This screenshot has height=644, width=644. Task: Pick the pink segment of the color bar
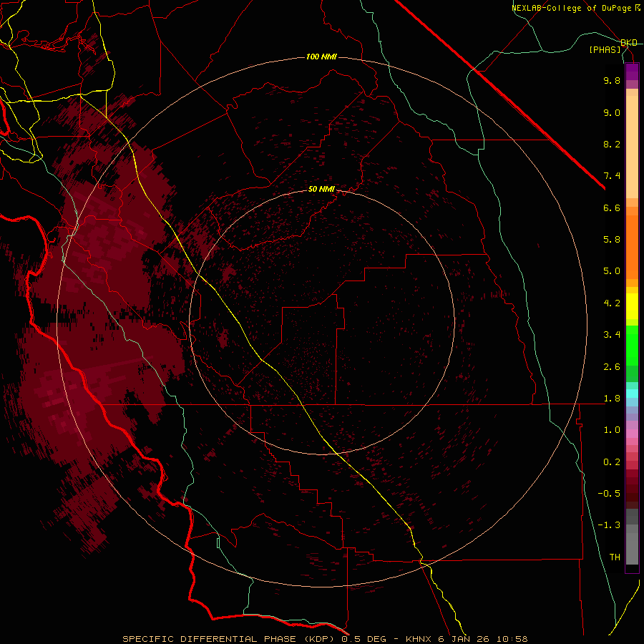[632, 434]
